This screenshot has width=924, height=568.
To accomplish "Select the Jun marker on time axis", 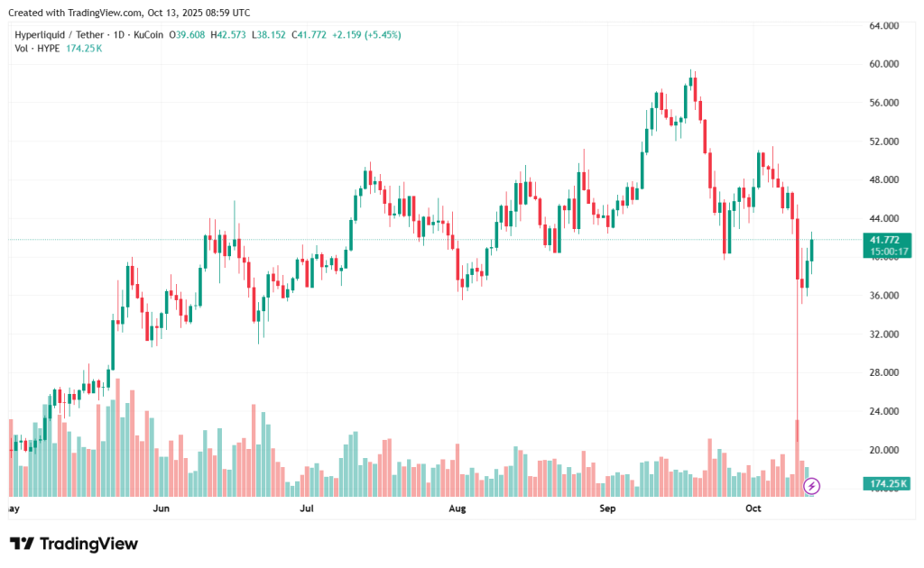I will click(x=162, y=508).
